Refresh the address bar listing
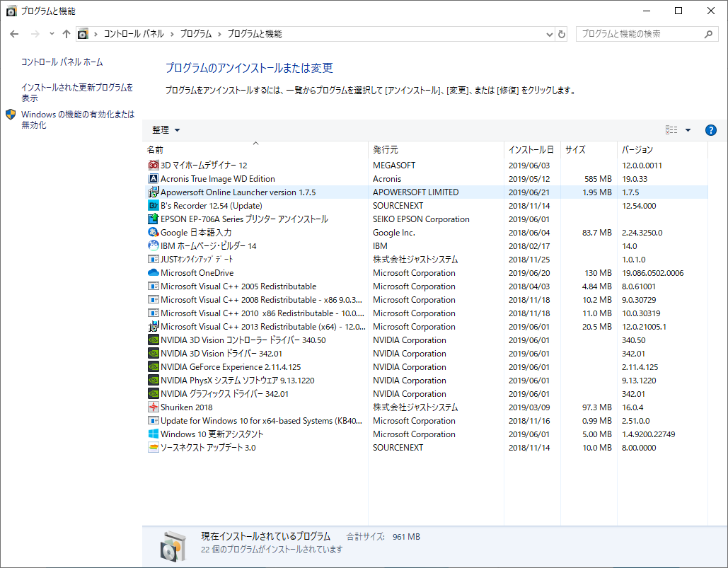Screen dimensions: 728x568 [562, 34]
